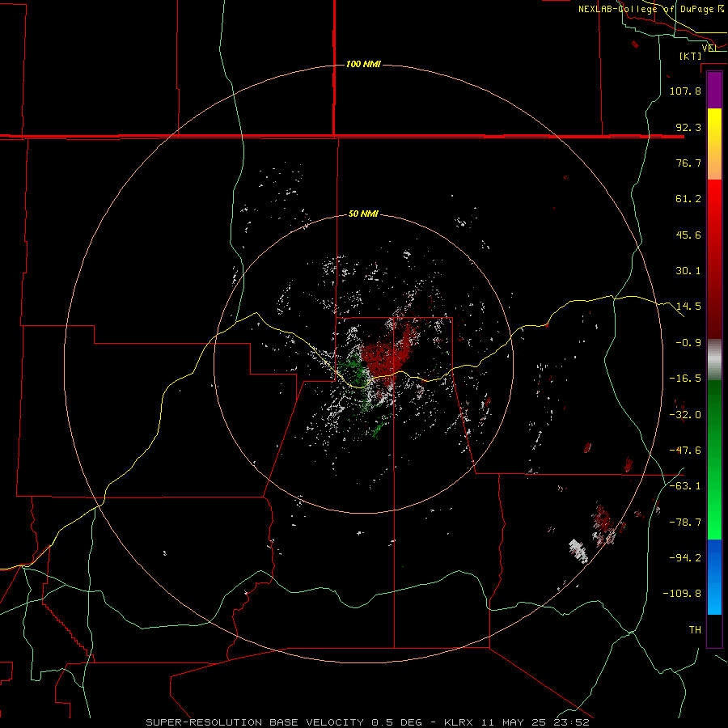Click the 50 NMI range ring label
This screenshot has width=728, height=728.
(363, 214)
